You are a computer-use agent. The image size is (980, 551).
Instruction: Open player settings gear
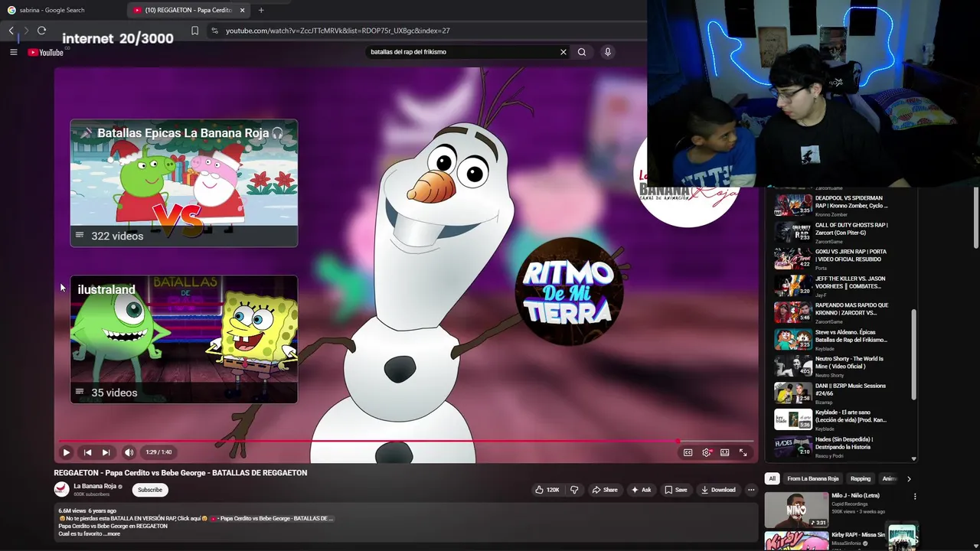[x=706, y=452]
